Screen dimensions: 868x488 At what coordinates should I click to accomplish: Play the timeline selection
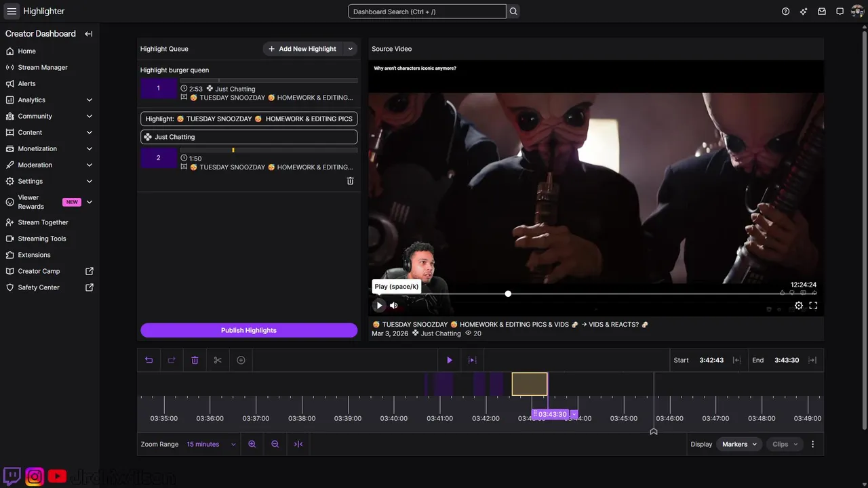coord(449,360)
